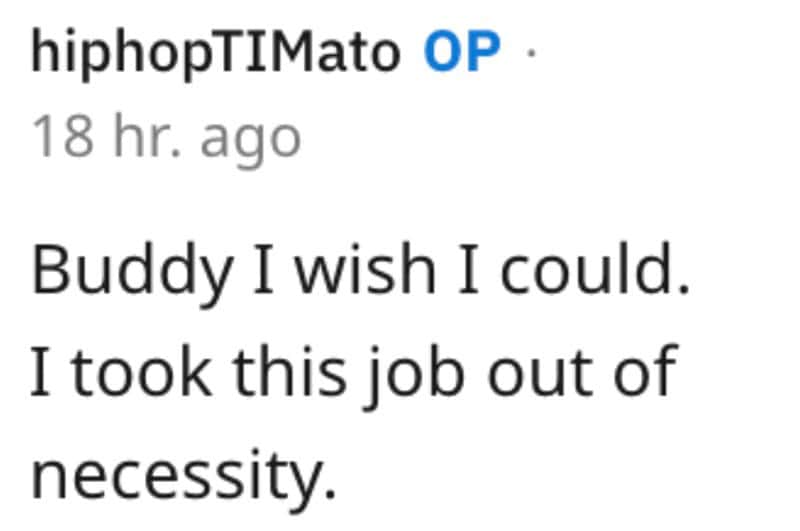
Task: Click the hr. abbreviation in the timestamp
Action: [147, 135]
